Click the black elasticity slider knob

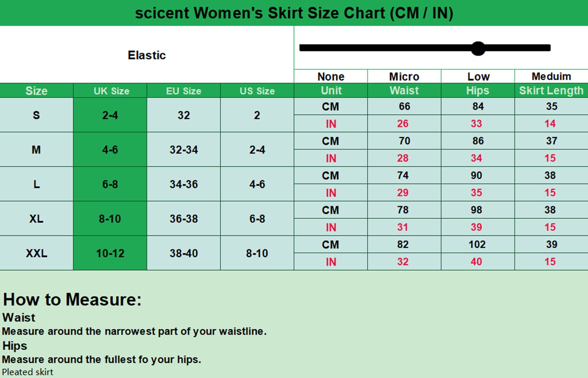[x=478, y=48]
